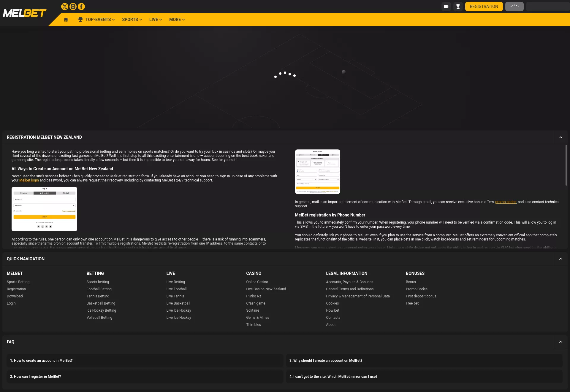Open the Cookies link
570x392 pixels.
[332, 303]
